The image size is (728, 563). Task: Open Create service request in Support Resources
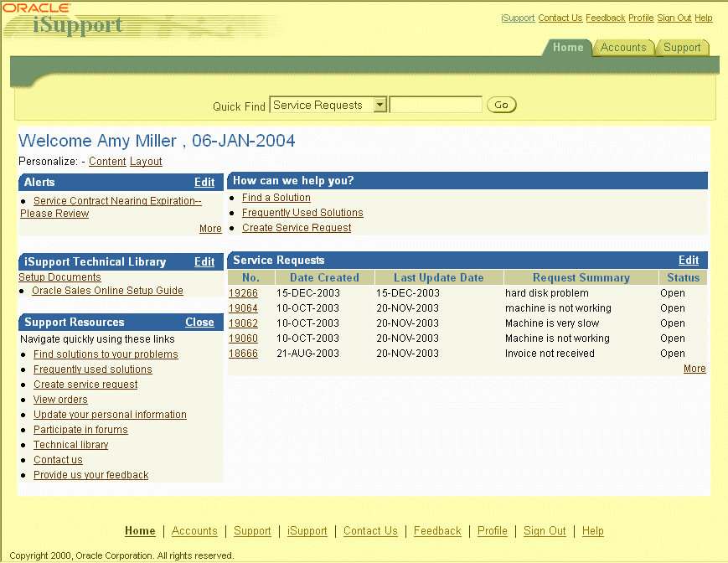coord(85,385)
